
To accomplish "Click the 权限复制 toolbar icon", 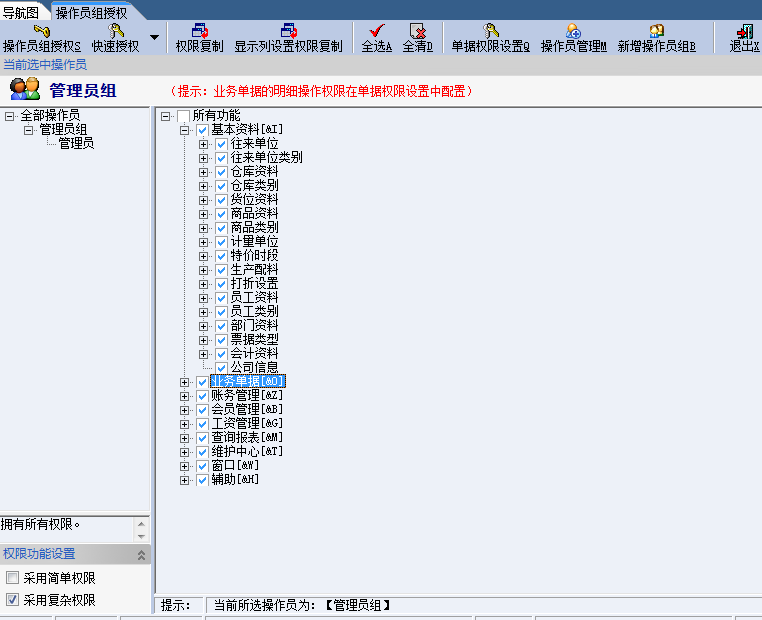I will pyautogui.click(x=199, y=31).
